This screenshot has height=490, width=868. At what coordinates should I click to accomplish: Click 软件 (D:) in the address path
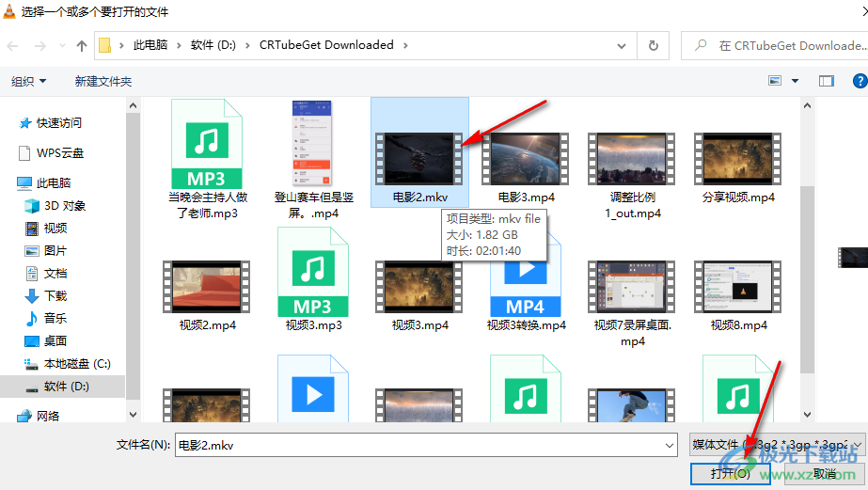(213, 45)
